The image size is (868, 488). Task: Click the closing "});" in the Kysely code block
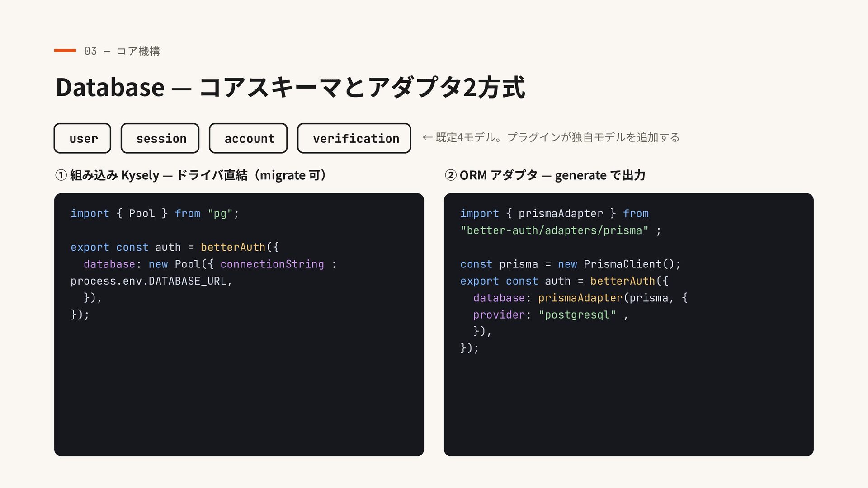(80, 315)
